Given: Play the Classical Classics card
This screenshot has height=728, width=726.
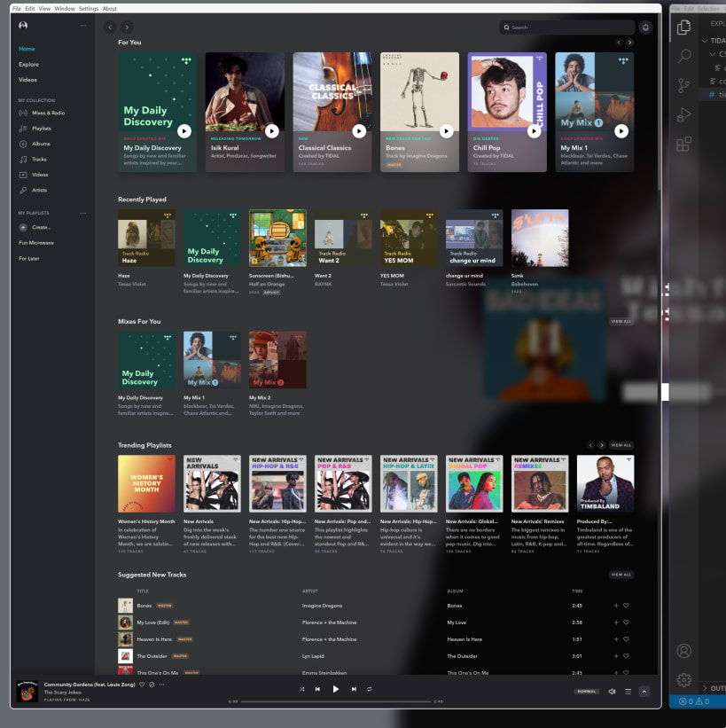Looking at the screenshot, I should [359, 131].
